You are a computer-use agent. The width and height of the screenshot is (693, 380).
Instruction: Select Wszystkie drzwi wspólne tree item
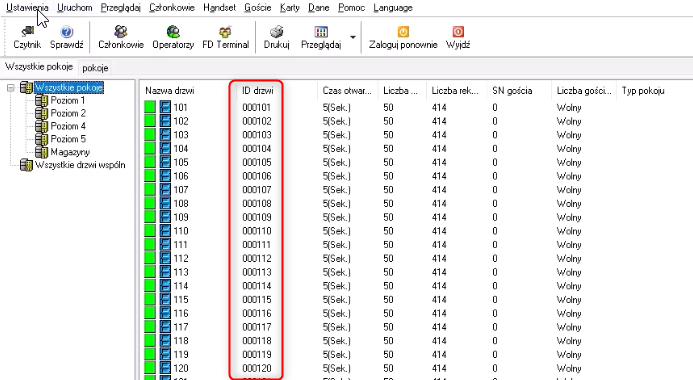click(x=80, y=165)
